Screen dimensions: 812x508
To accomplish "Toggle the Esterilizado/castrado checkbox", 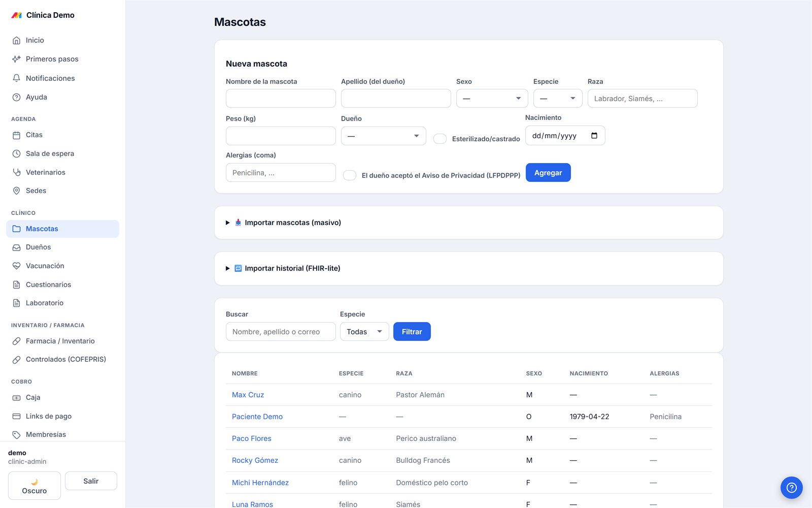I will pos(440,139).
